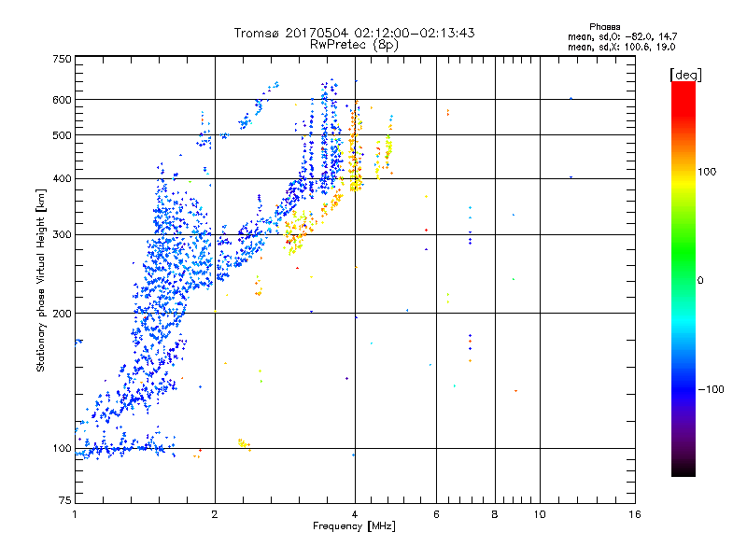Click the 'Phases' header label
747x560 pixels.
pyautogui.click(x=604, y=27)
